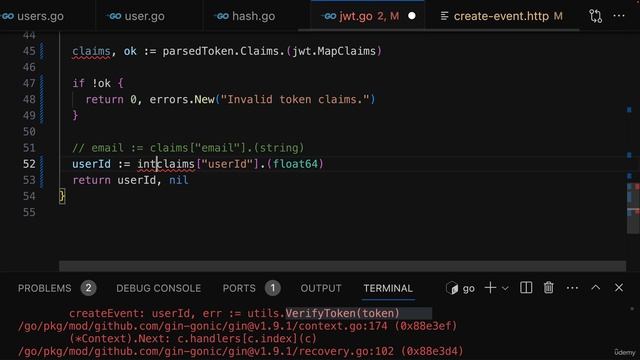Split the terminal pane
Image resolution: width=640 pixels, height=360 pixels.
click(526, 288)
